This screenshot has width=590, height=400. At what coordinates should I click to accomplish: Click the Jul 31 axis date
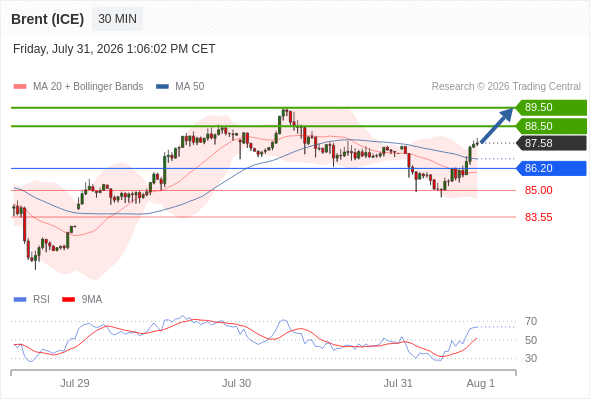click(x=398, y=383)
